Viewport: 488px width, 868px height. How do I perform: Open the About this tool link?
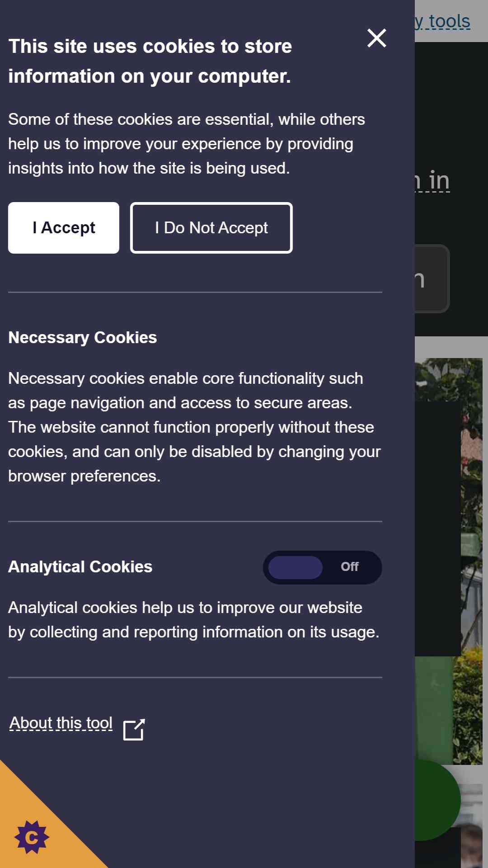click(x=61, y=723)
